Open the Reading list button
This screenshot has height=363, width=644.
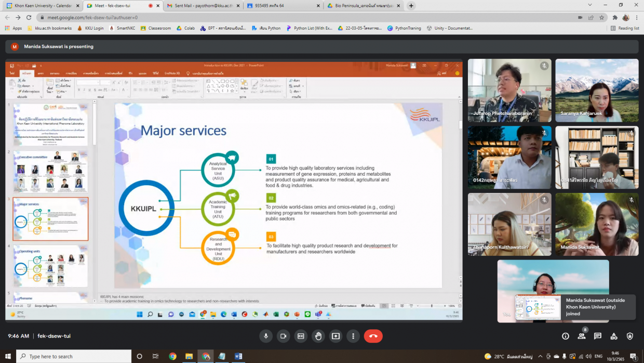(x=625, y=28)
